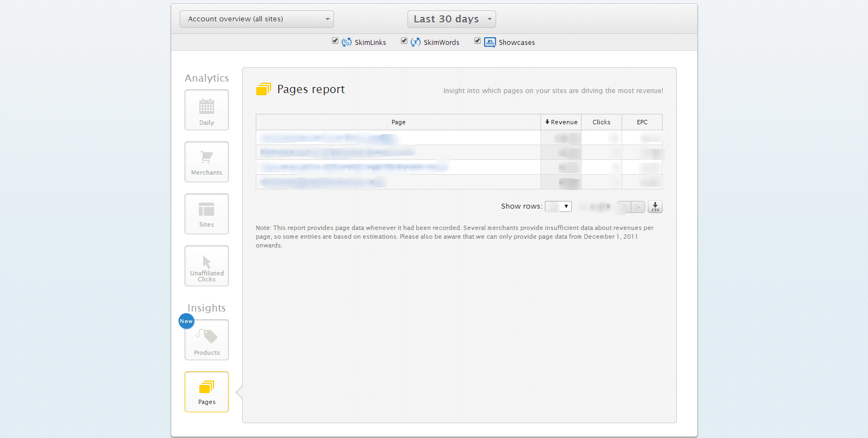Image resolution: width=868 pixels, height=438 pixels.
Task: Go to the next page of results
Action: pos(638,207)
